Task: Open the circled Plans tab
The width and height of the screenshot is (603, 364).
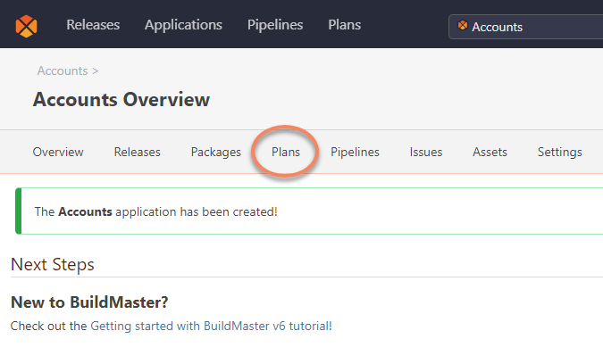Action: (x=286, y=153)
